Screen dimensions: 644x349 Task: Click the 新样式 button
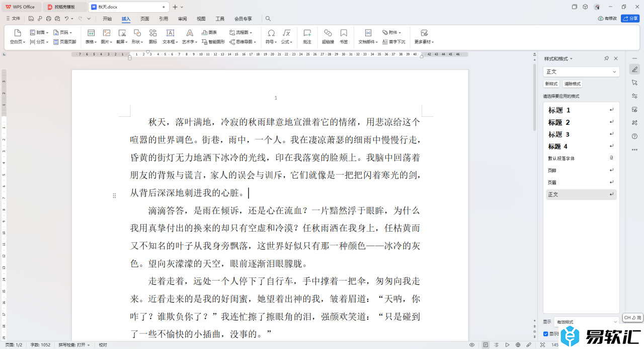coord(551,84)
